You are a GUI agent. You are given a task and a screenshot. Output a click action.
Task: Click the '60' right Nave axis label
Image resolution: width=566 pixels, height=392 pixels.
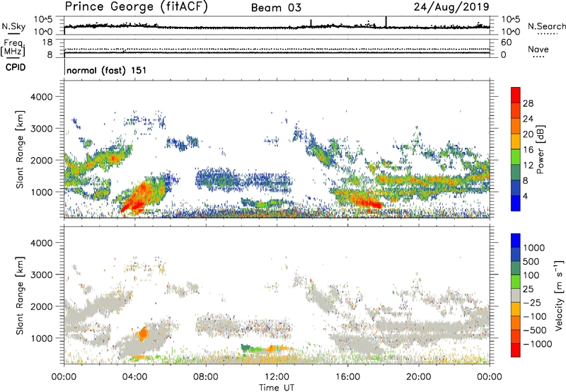point(506,42)
